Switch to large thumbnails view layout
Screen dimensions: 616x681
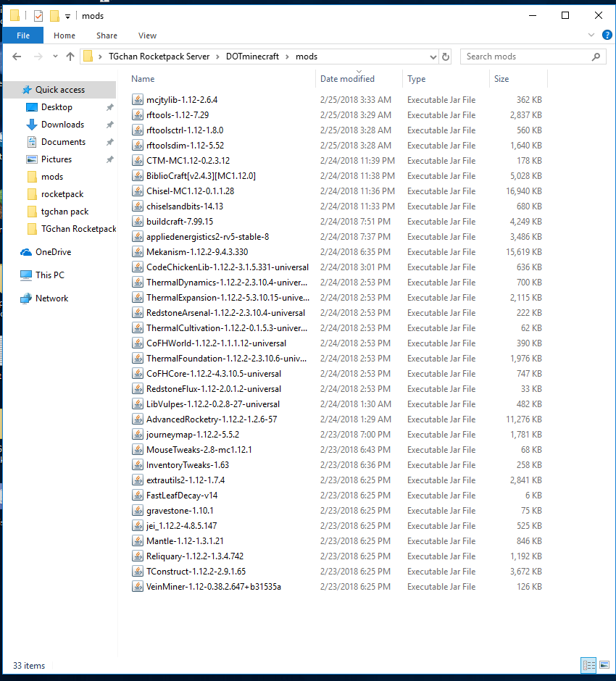(604, 665)
